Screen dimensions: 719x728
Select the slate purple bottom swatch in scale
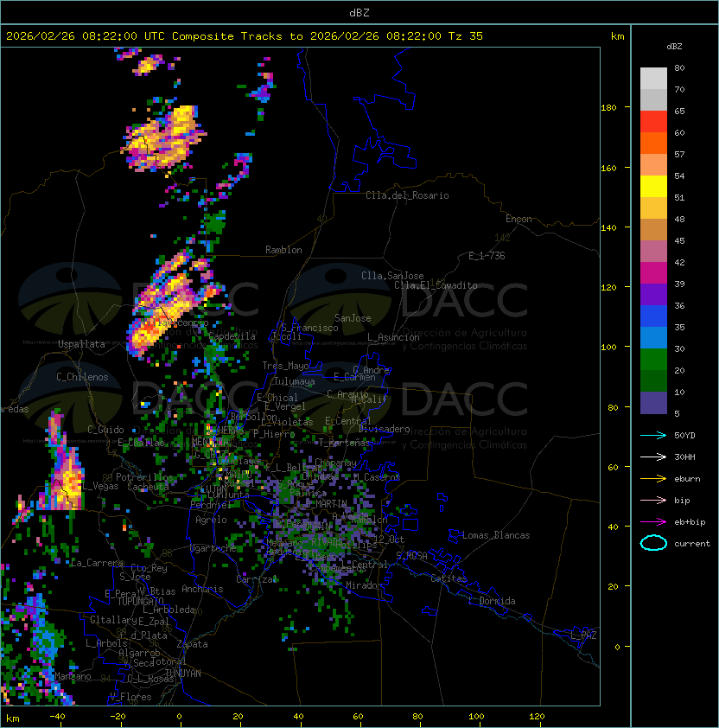653,403
